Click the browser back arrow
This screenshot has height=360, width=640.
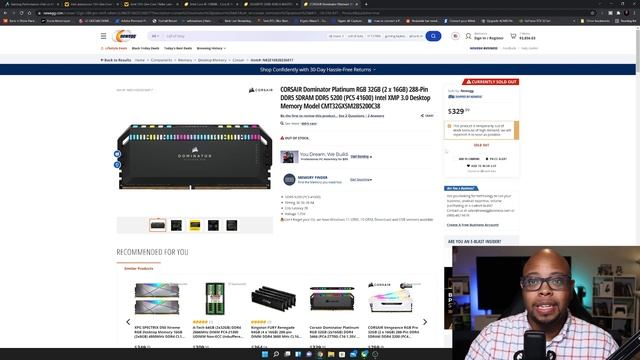5,13
